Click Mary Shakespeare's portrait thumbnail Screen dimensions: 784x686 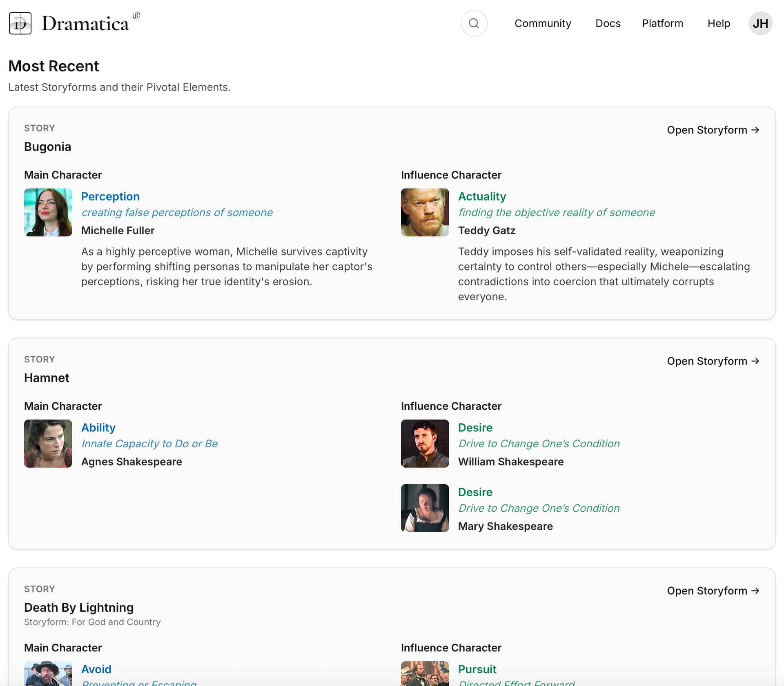click(425, 508)
